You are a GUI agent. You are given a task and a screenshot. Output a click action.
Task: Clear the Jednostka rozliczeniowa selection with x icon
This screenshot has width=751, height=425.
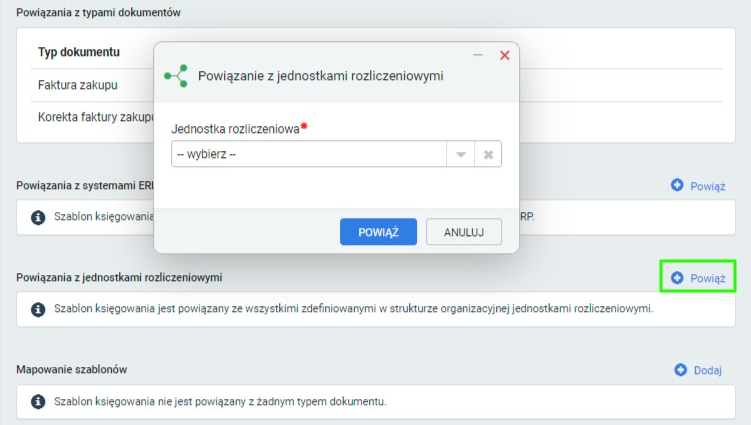pos(488,154)
